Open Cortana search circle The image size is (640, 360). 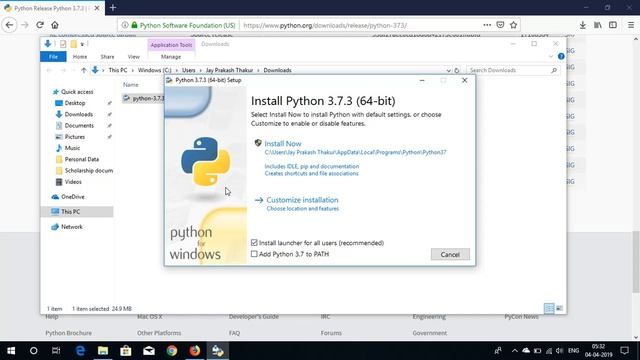pos(33,351)
